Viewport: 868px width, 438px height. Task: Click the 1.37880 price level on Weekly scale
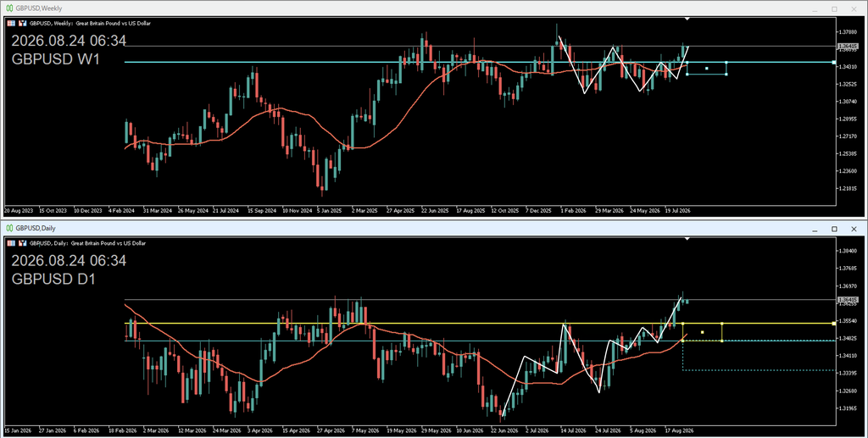849,32
